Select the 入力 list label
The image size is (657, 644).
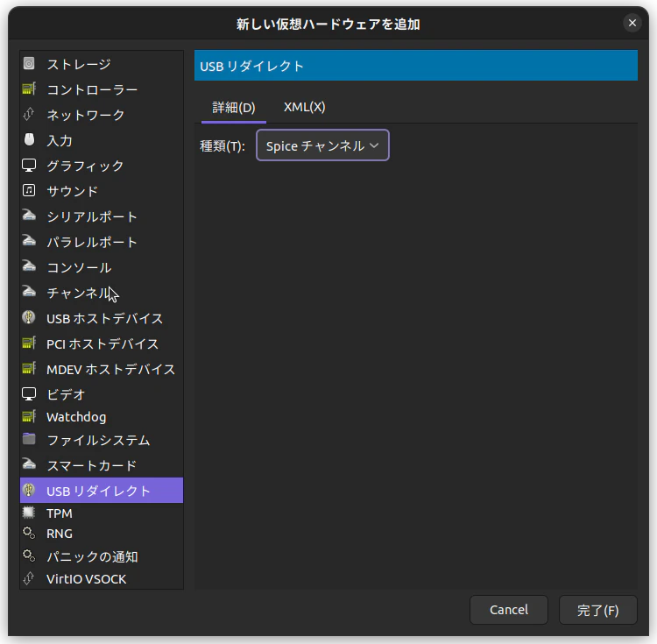60,140
